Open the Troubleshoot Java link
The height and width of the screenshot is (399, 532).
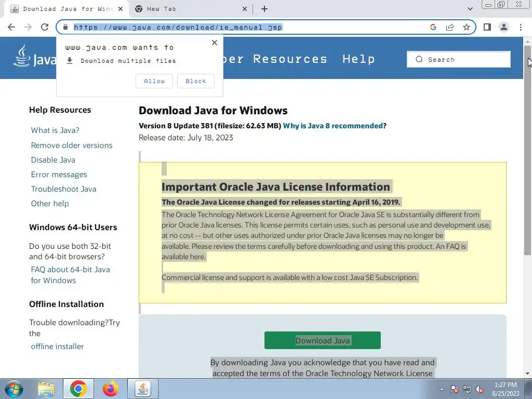[x=63, y=189]
